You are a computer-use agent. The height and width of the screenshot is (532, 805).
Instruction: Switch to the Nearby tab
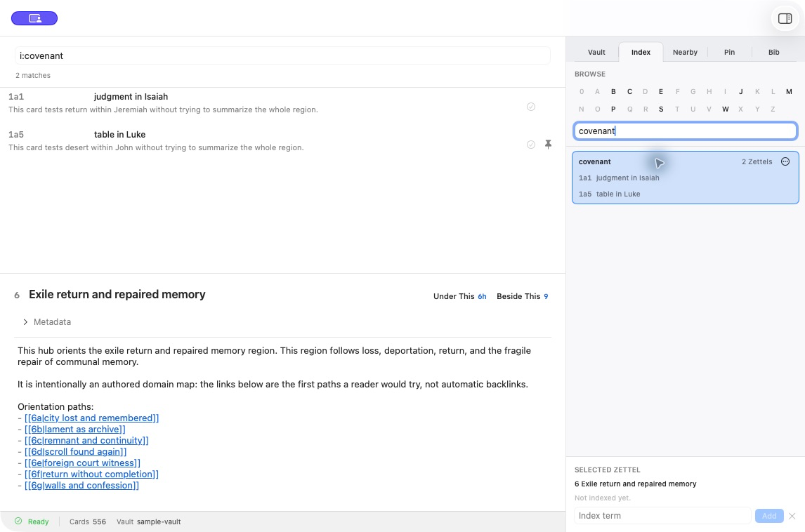coord(685,53)
